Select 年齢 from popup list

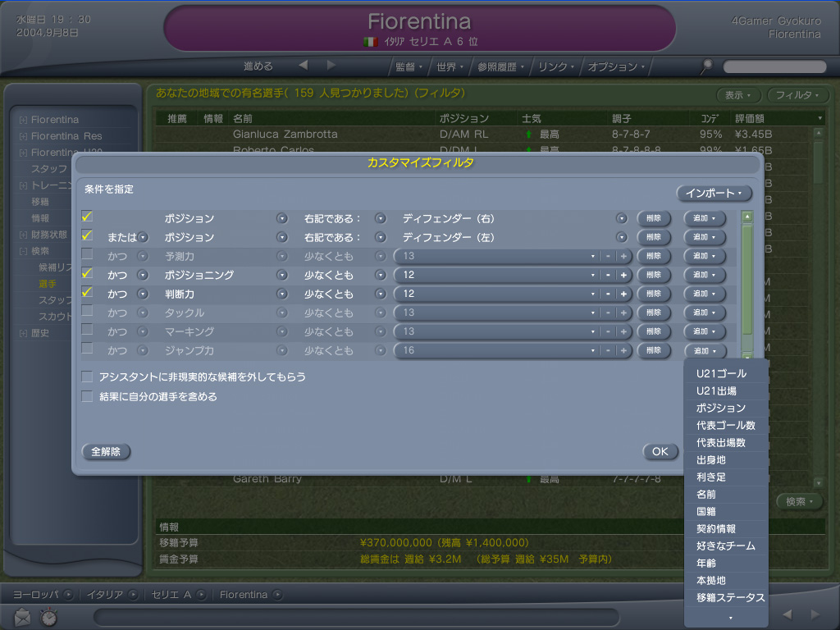tap(706, 563)
